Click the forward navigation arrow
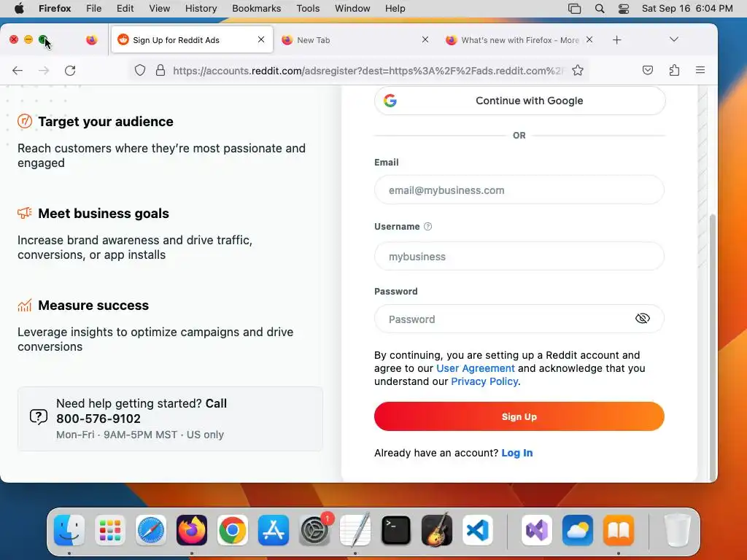This screenshot has width=747, height=560. point(44,71)
